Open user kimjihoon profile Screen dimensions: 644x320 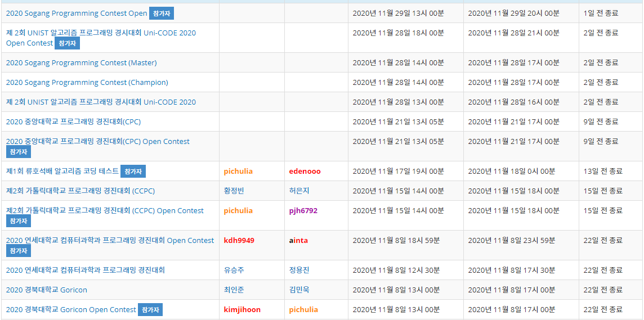coord(242,310)
